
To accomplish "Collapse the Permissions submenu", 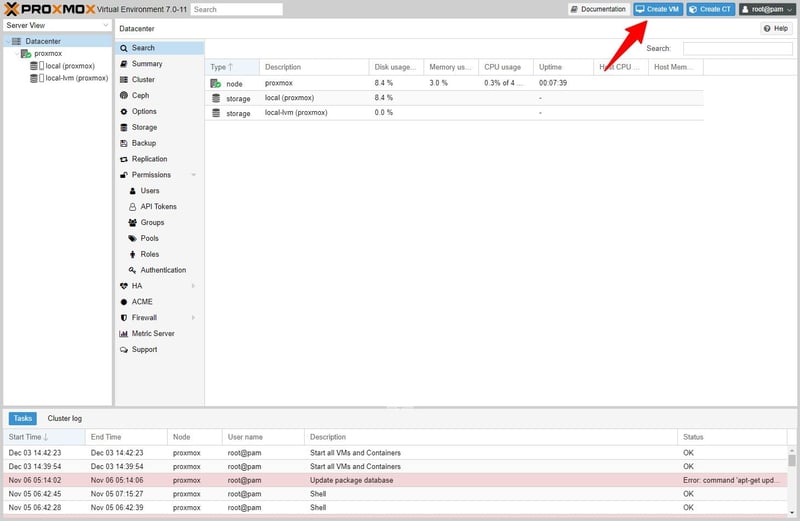I will (193, 175).
